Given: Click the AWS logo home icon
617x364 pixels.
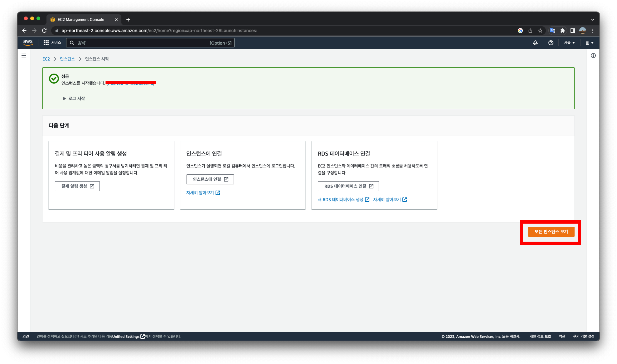Looking at the screenshot, I should 28,43.
